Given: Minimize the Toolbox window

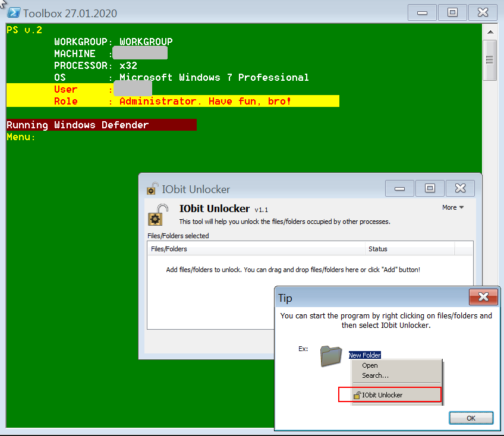Looking at the screenshot, I should (422, 12).
